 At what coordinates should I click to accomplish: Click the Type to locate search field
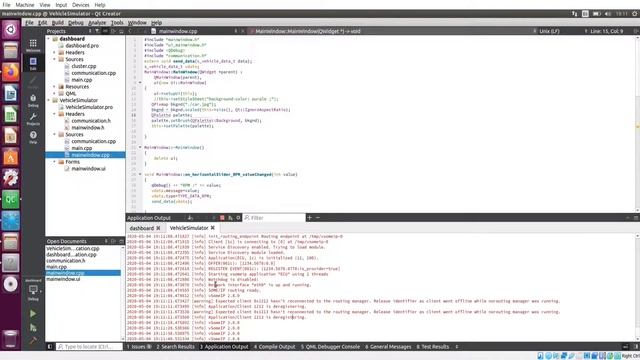(x=89, y=347)
